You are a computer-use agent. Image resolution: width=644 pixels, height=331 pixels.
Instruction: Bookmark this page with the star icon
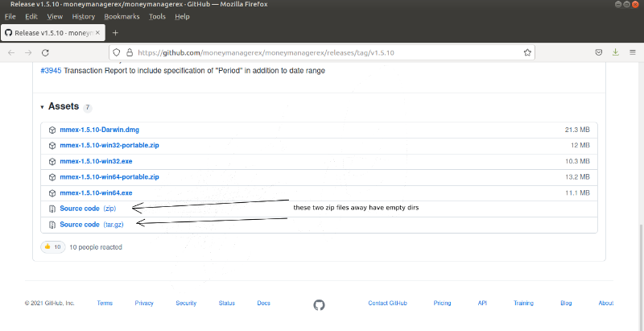(527, 52)
